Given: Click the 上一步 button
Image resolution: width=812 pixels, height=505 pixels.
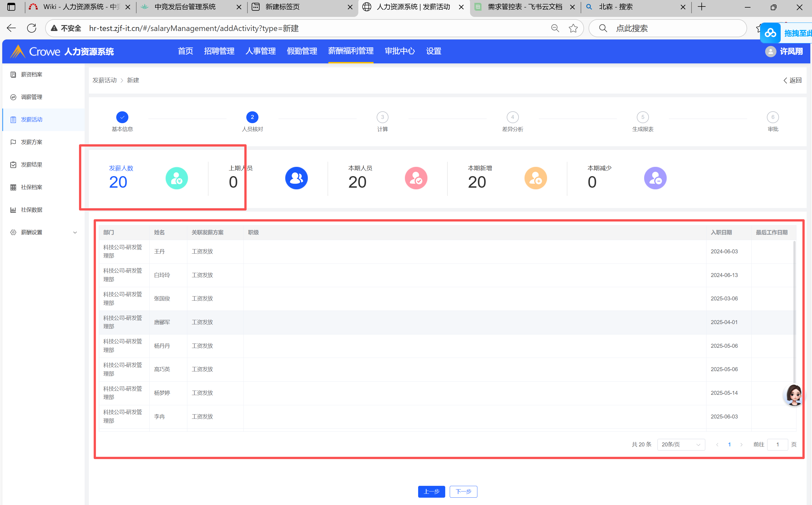Looking at the screenshot, I should [x=431, y=491].
